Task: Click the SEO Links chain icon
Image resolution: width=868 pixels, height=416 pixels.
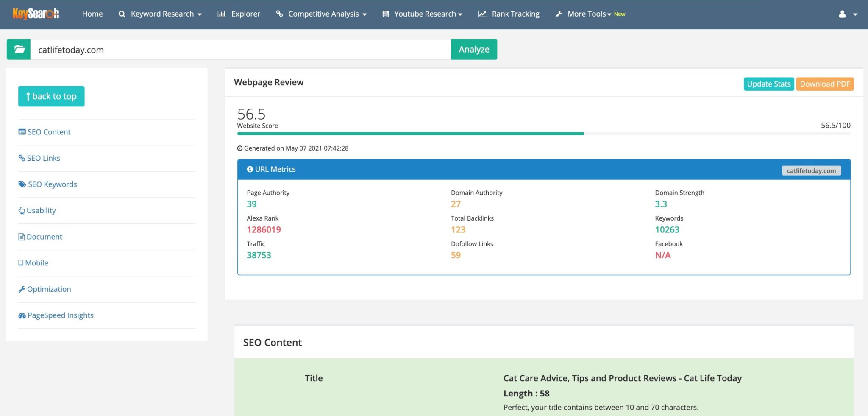Action: (x=22, y=158)
